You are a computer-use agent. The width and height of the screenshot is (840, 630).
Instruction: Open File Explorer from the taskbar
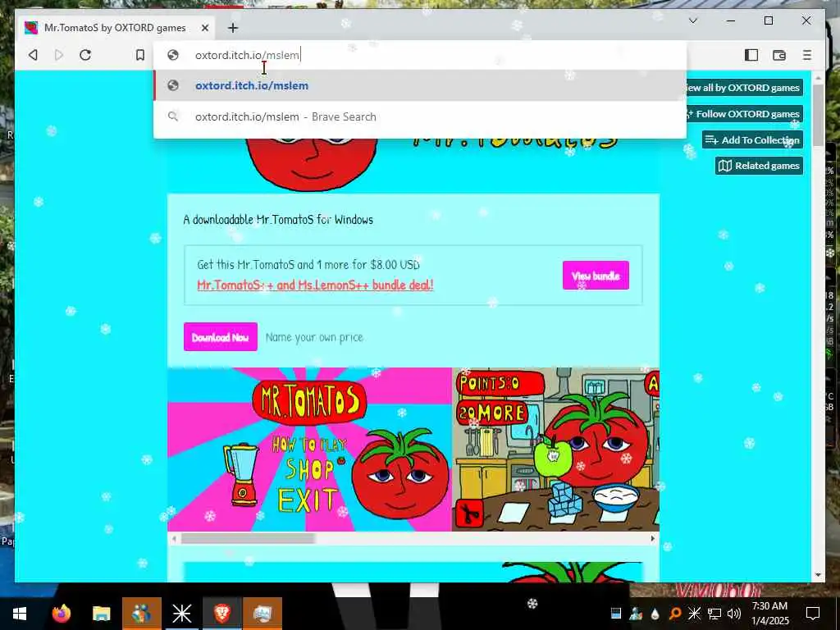pos(101,614)
